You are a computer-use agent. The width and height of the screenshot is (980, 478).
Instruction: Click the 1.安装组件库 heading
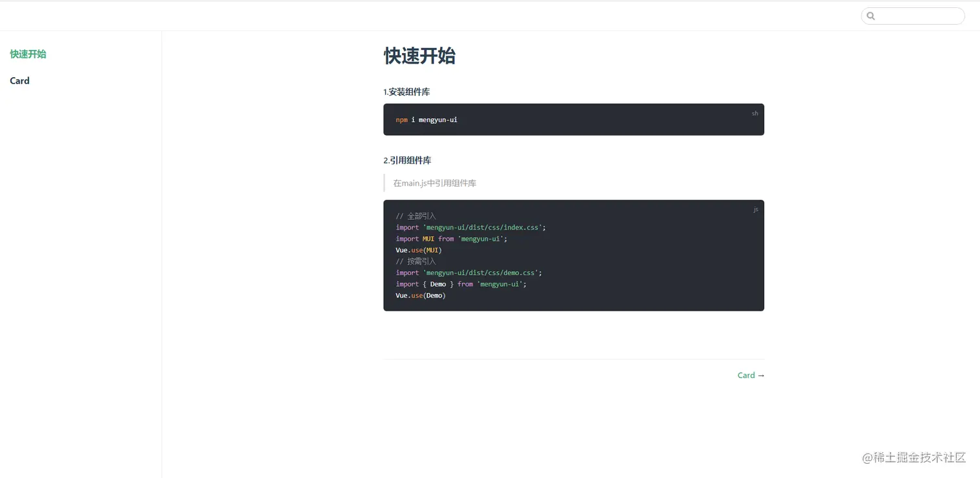click(x=406, y=92)
